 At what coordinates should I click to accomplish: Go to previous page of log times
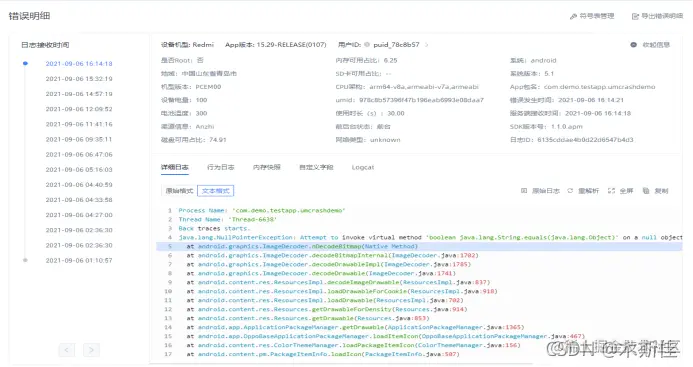[67, 350]
